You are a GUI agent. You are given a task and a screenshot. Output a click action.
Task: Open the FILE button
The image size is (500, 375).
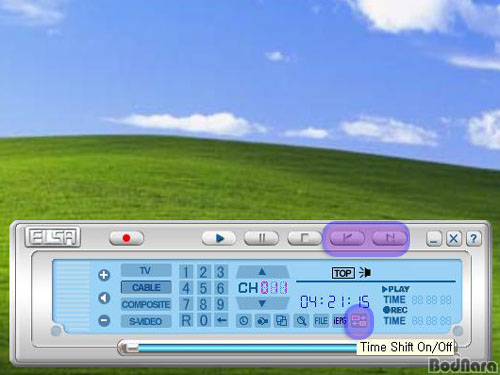pyautogui.click(x=321, y=321)
